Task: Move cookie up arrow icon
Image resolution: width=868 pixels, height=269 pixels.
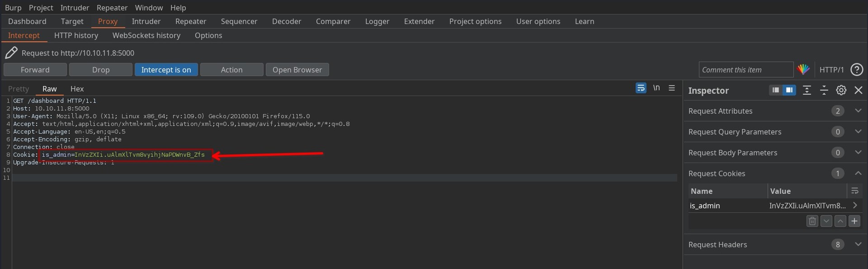Action: [x=840, y=221]
